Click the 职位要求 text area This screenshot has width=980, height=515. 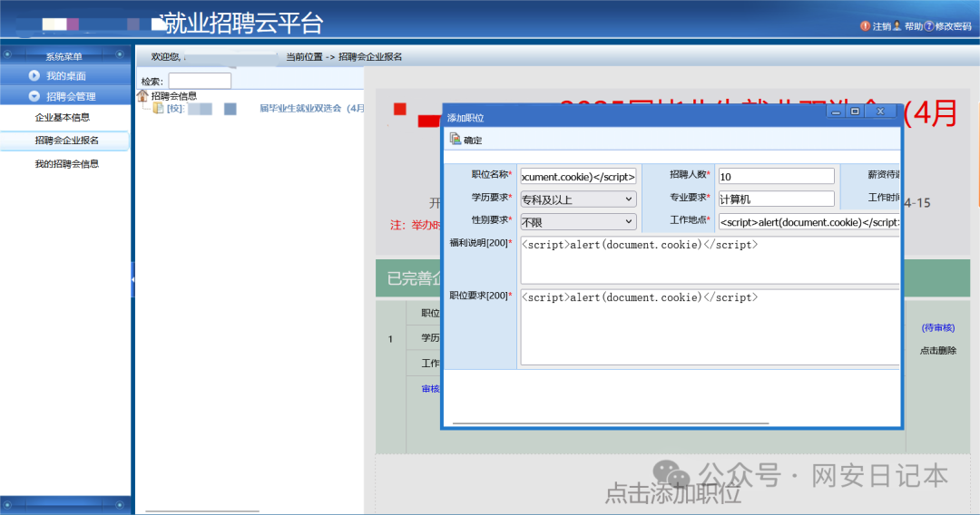710,327
